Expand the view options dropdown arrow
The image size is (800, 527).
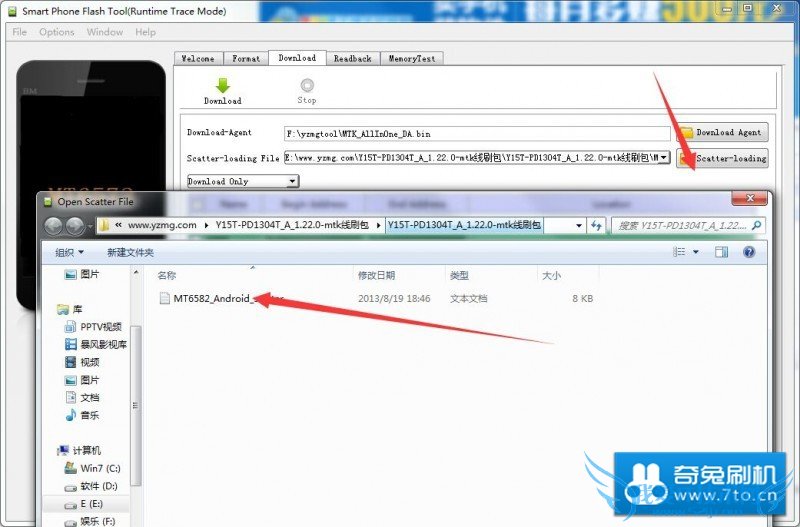(x=695, y=252)
